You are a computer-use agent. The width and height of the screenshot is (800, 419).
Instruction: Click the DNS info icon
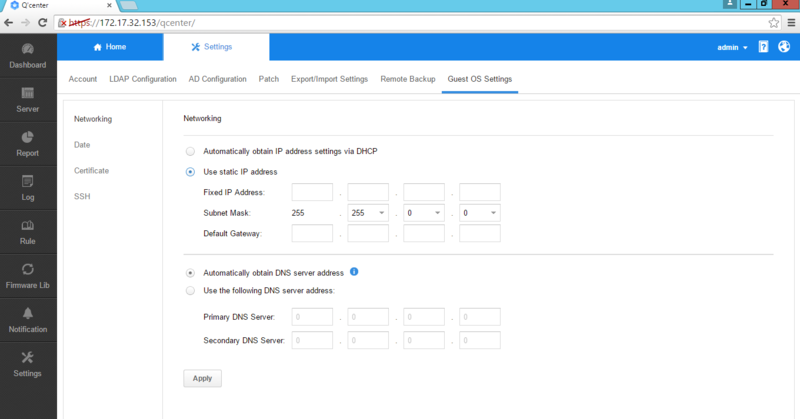354,272
